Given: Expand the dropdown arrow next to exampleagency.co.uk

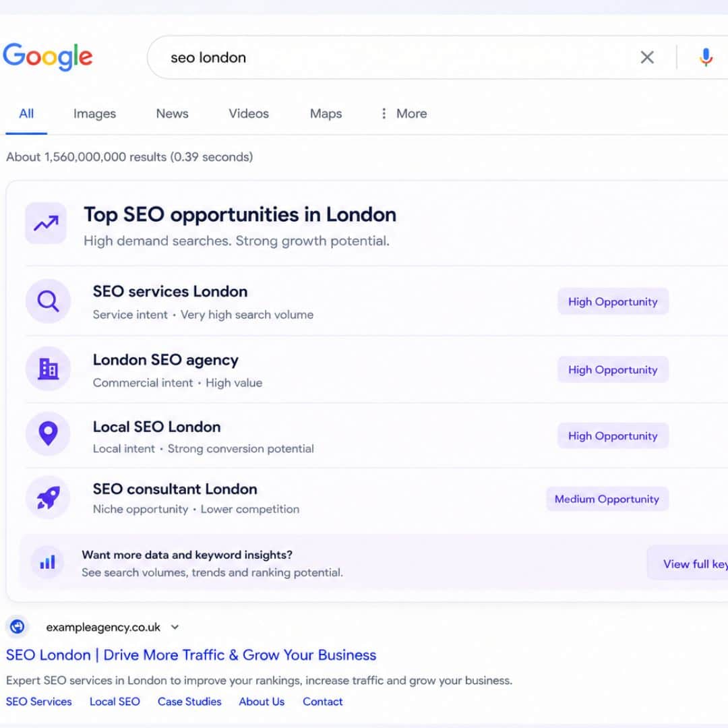Looking at the screenshot, I should 175,628.
